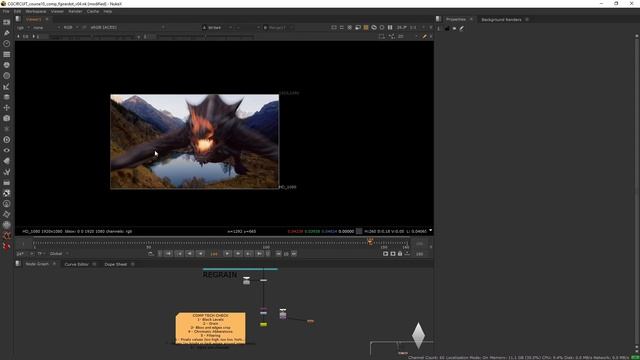Open the rgb channel set dropdown

(23, 27)
